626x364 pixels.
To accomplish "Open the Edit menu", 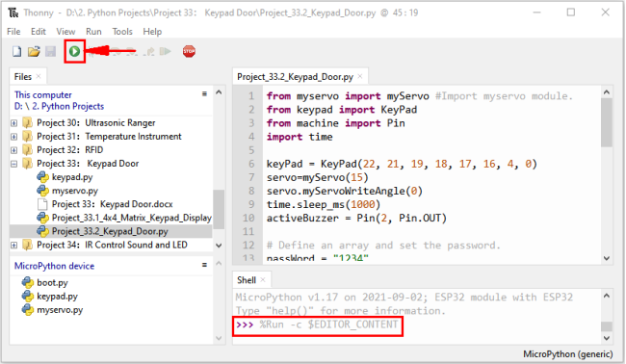I will pyautogui.click(x=39, y=32).
